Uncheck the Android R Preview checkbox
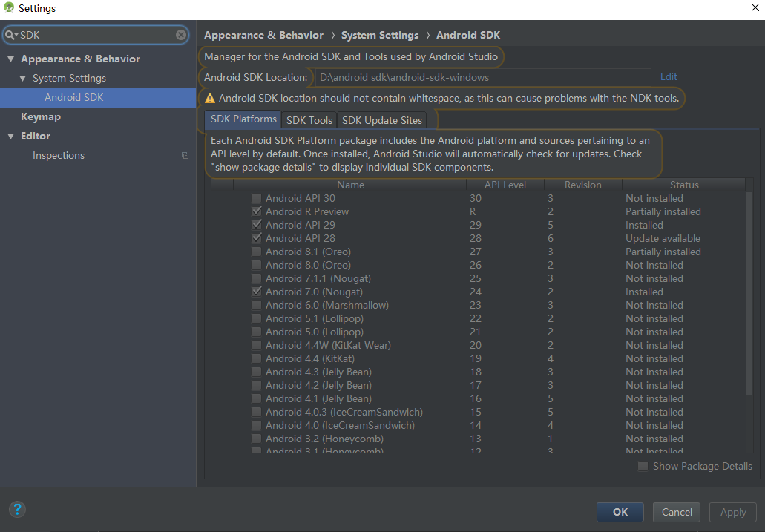 (256, 211)
